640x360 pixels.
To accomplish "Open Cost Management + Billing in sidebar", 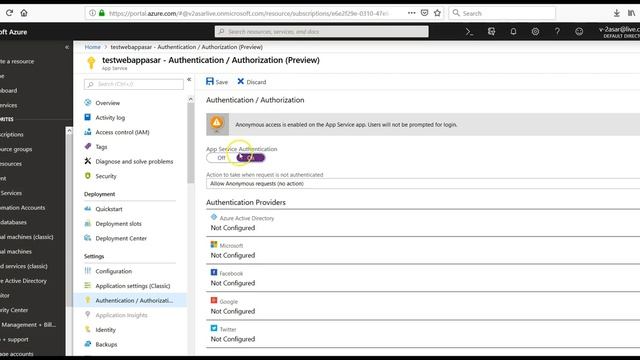I will click(x=28, y=324).
